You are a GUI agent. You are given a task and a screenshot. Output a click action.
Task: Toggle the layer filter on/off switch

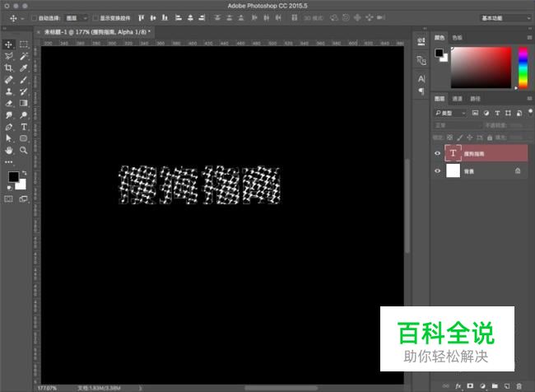tap(530, 112)
